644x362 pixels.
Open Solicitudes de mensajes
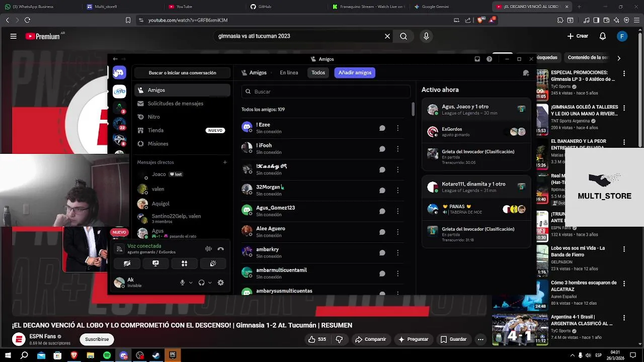(182, 104)
